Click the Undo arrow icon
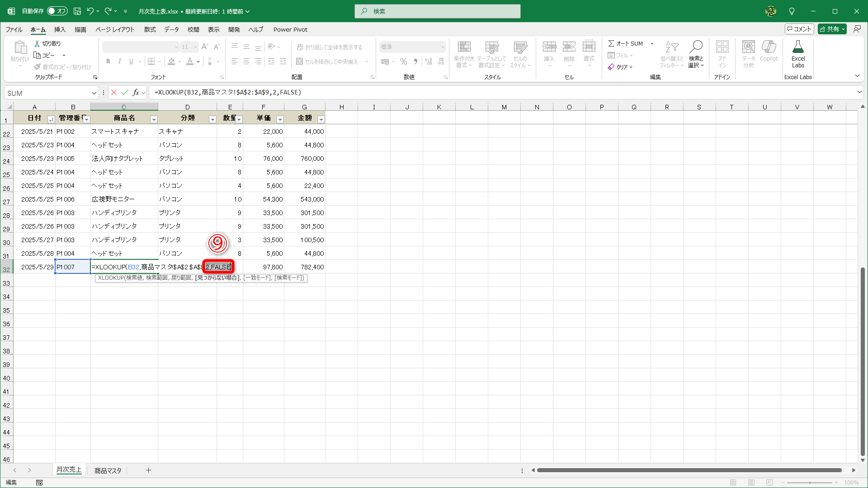The height and width of the screenshot is (488, 868). coord(90,11)
